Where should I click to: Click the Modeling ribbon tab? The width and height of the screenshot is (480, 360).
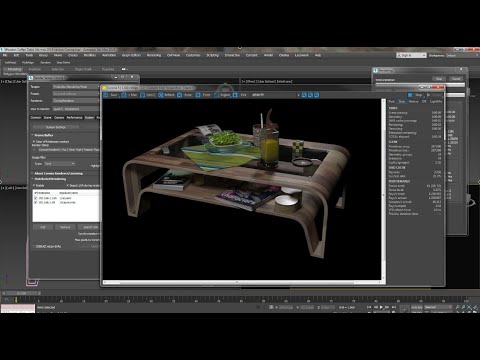(14, 69)
